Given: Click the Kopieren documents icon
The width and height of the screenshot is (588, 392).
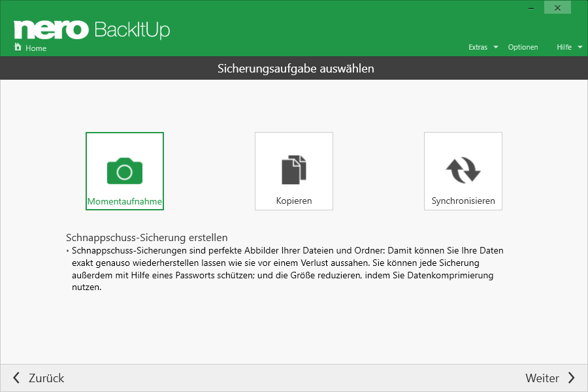Looking at the screenshot, I should (x=293, y=170).
